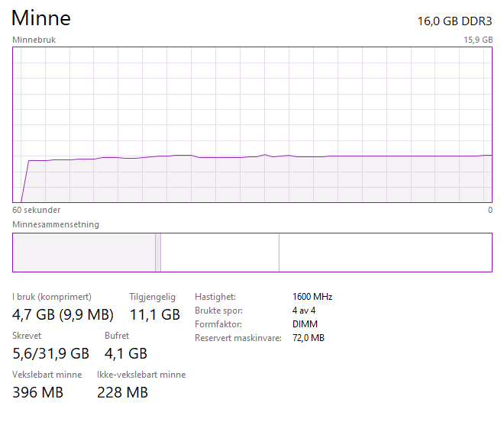
Task: Click the in-use segment of memory composition bar
Action: coord(83,253)
